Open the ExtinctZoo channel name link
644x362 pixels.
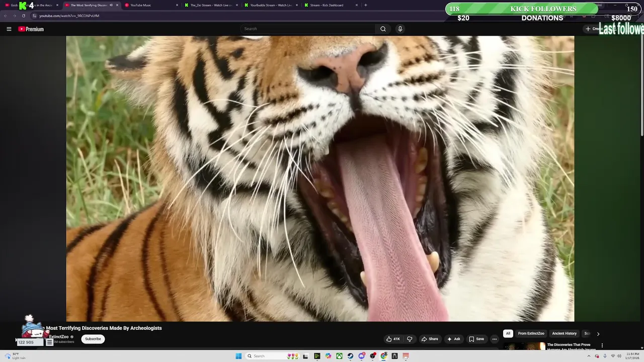[59, 337]
